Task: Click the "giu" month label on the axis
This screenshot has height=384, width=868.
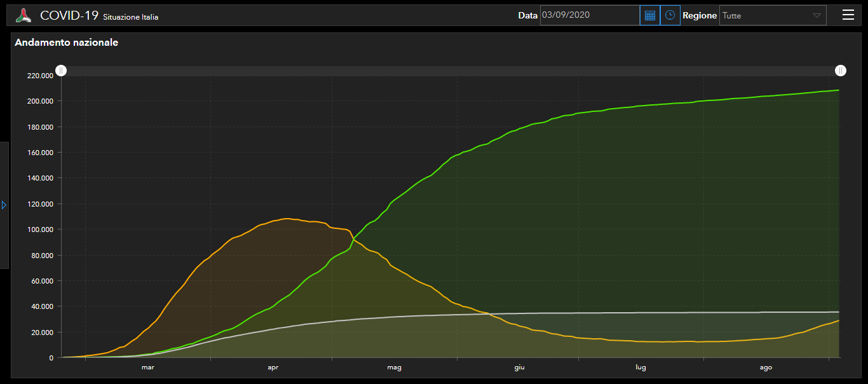Action: click(519, 367)
